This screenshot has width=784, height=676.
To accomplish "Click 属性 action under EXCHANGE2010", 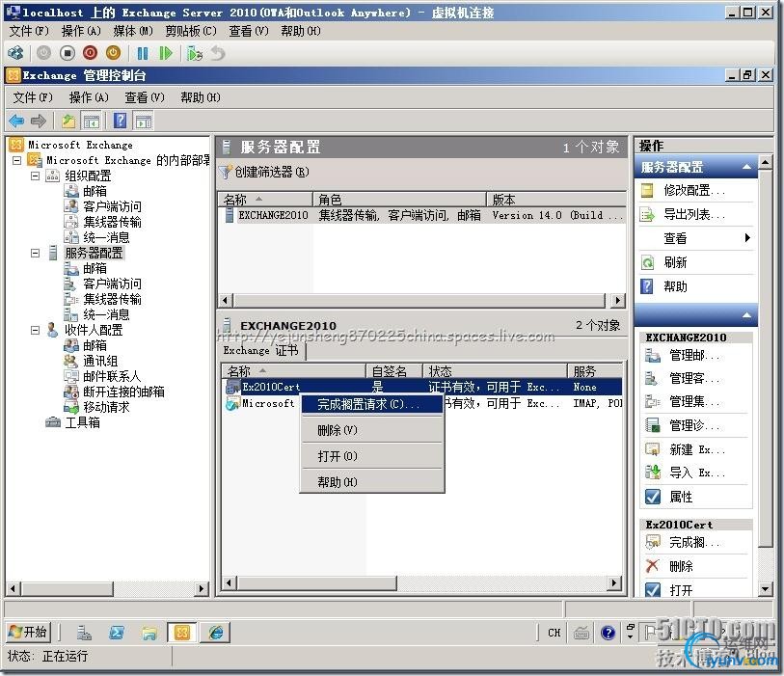I will [x=681, y=497].
